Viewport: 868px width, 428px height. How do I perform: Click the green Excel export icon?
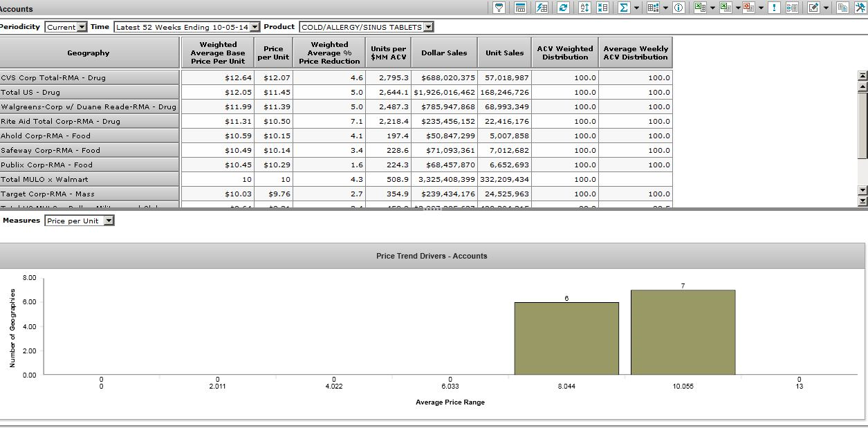click(700, 8)
